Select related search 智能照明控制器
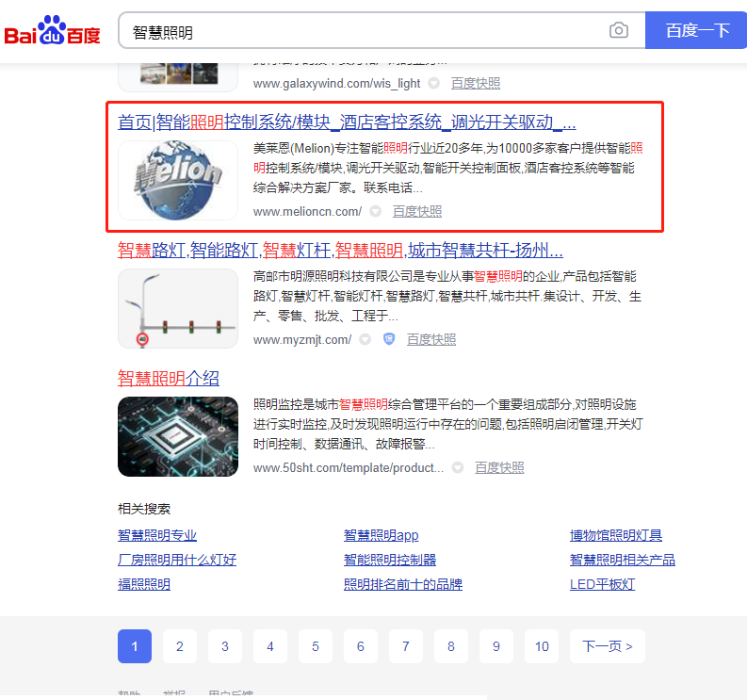This screenshot has width=747, height=700. pyautogui.click(x=390, y=560)
